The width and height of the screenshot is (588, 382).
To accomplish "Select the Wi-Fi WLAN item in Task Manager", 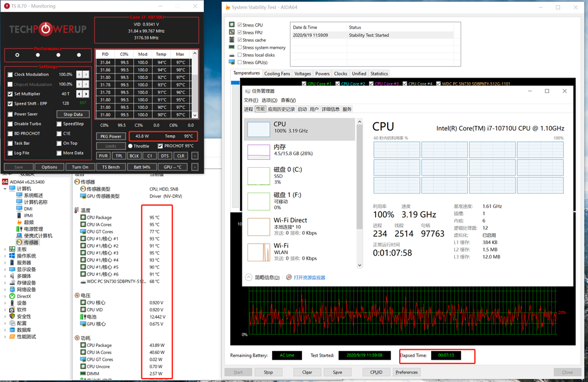I will [299, 252].
